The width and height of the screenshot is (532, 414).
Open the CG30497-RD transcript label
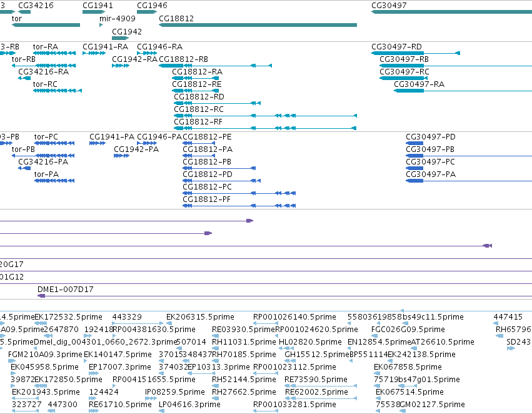point(396,47)
